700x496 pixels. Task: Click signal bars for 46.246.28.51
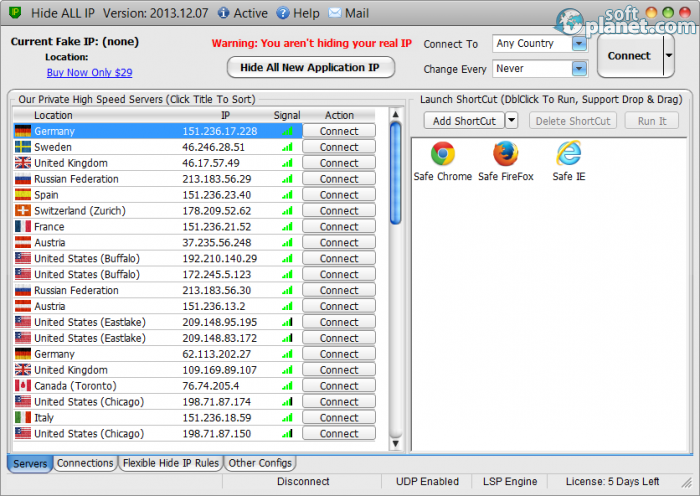pos(288,147)
